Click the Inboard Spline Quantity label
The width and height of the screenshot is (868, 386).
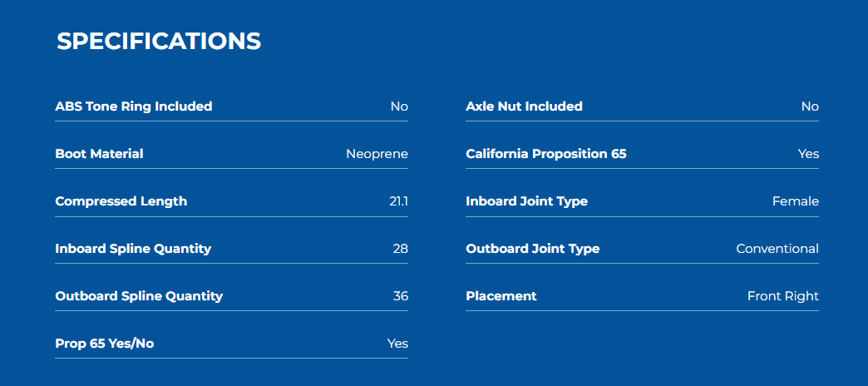[x=133, y=250]
